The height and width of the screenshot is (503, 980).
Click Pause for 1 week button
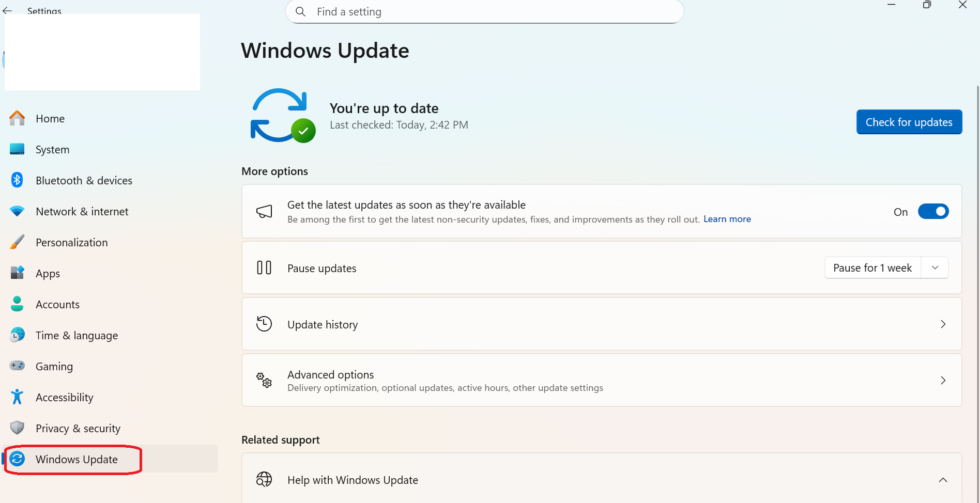[x=872, y=268]
